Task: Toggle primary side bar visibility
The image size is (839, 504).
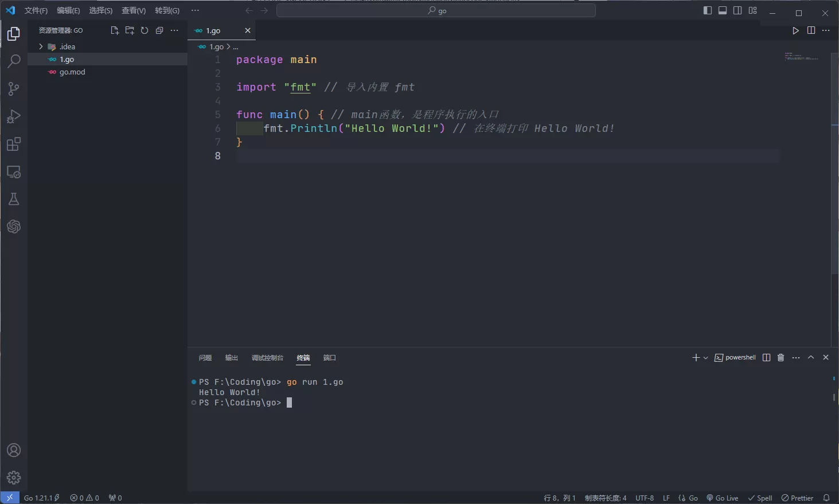Action: (708, 10)
